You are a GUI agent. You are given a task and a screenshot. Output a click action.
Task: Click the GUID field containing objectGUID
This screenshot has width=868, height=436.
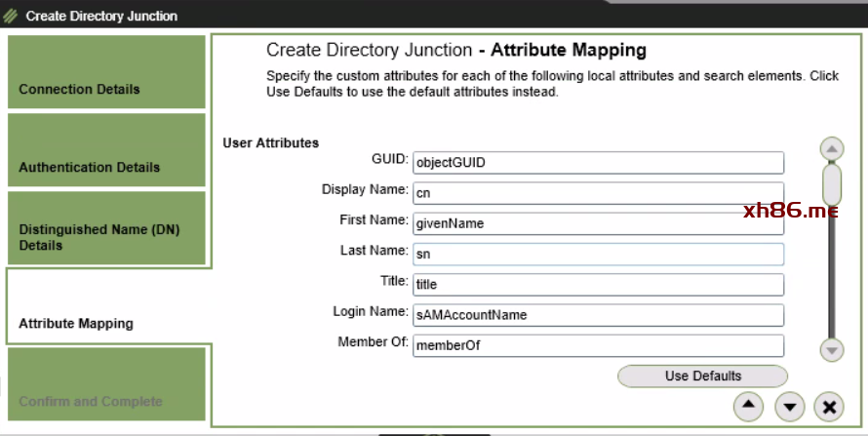point(598,163)
